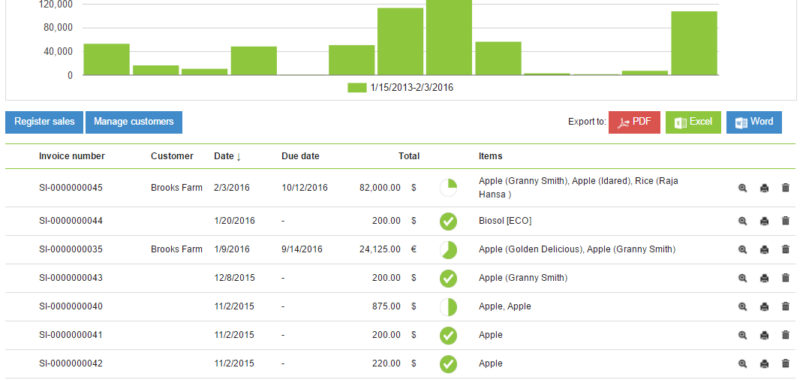Print invoice SI-0000000044

click(x=764, y=221)
